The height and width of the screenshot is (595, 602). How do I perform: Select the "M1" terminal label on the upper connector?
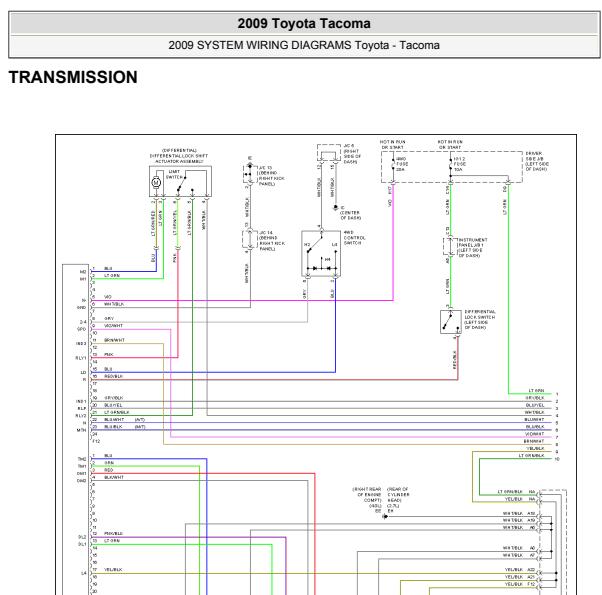click(83, 279)
